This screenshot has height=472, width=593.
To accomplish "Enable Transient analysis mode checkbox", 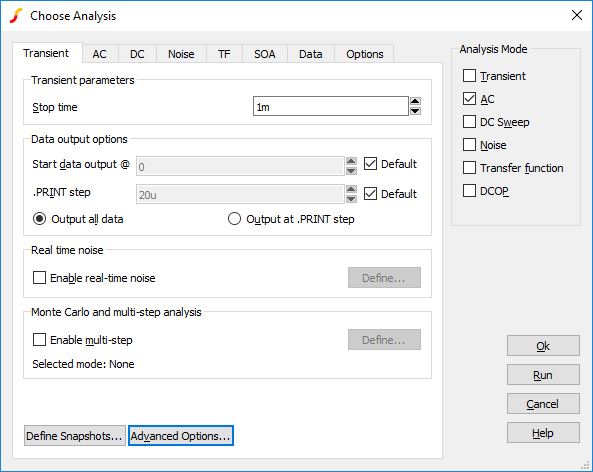I will [469, 76].
